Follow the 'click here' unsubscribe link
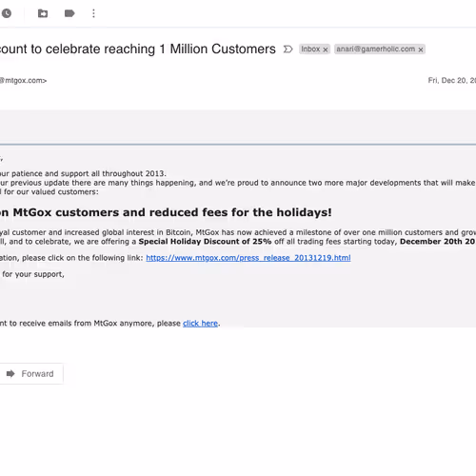The height and width of the screenshot is (476, 476). pos(200,324)
